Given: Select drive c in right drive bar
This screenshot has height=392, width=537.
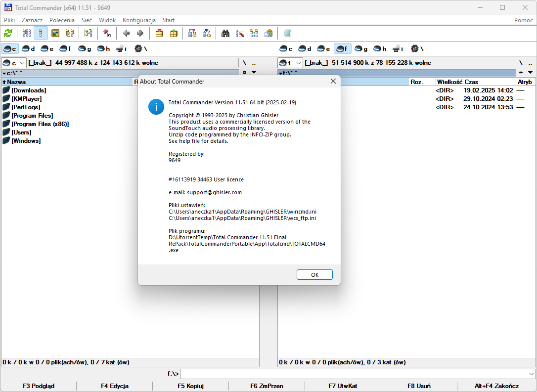Looking at the screenshot, I should [286, 48].
